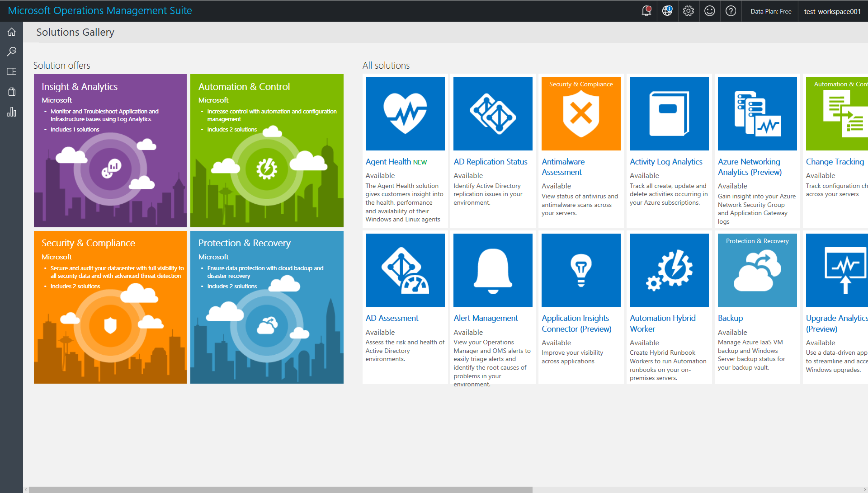Open the test-workspace001 workspace menu

832,11
